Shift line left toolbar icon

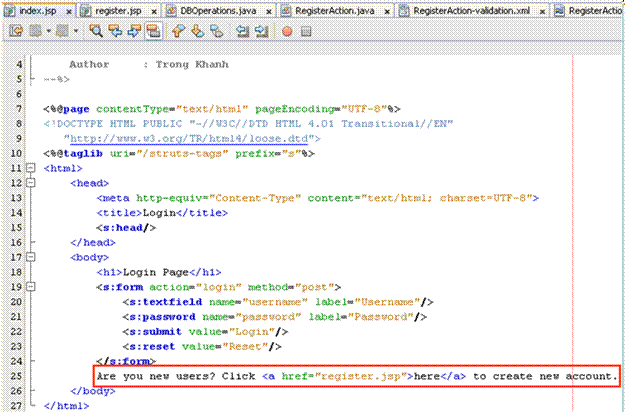click(x=242, y=31)
